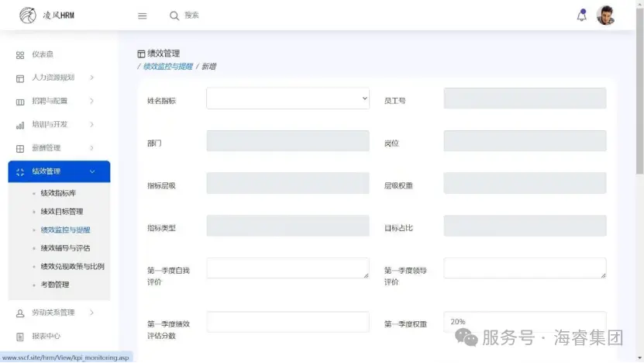Open the user avatar profile
Viewport: 644px width, 363px height.
605,16
